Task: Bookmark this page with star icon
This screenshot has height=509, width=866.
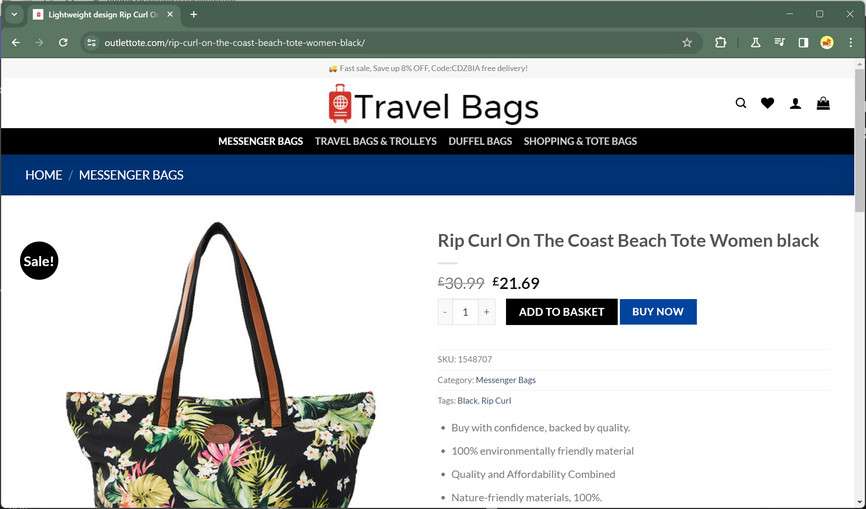Action: click(x=687, y=43)
